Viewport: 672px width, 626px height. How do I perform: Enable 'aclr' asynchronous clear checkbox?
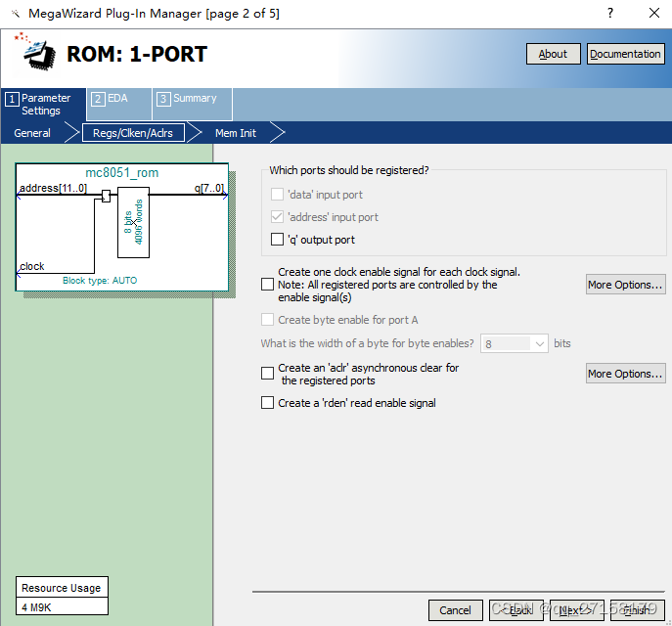pyautogui.click(x=267, y=374)
